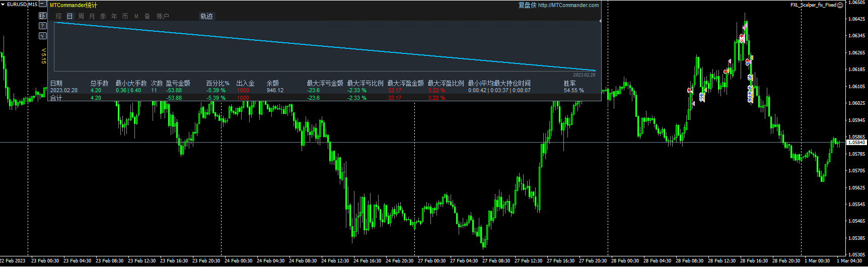The width and height of the screenshot is (868, 268).
Task: Click the 1 Mar 00:30 time axis label
Action: (x=817, y=261)
